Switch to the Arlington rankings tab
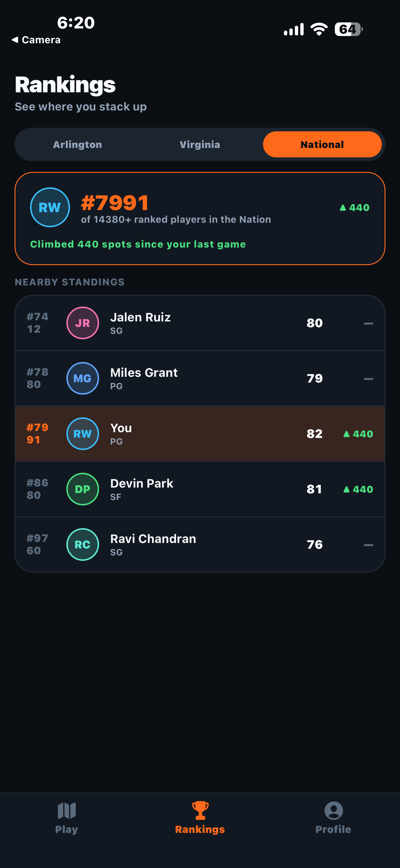Viewport: 400px width, 868px height. [78, 145]
